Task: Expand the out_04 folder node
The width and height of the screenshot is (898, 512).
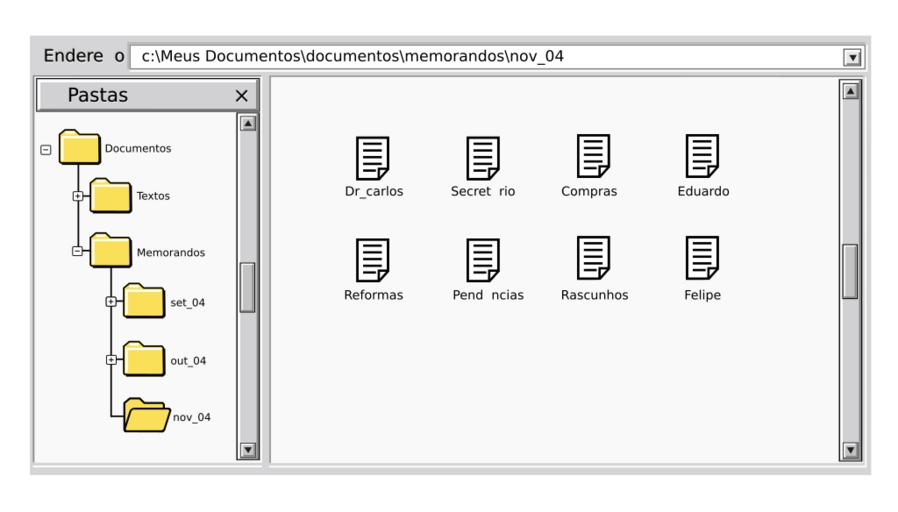Action: (110, 359)
